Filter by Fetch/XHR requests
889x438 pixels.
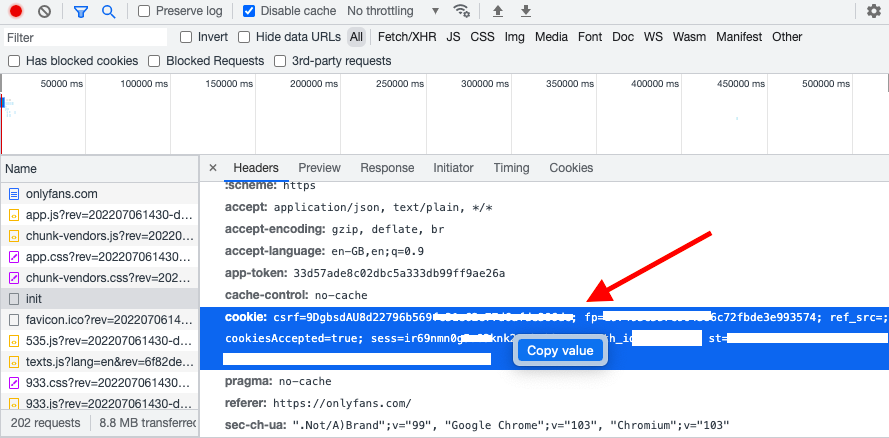point(407,37)
